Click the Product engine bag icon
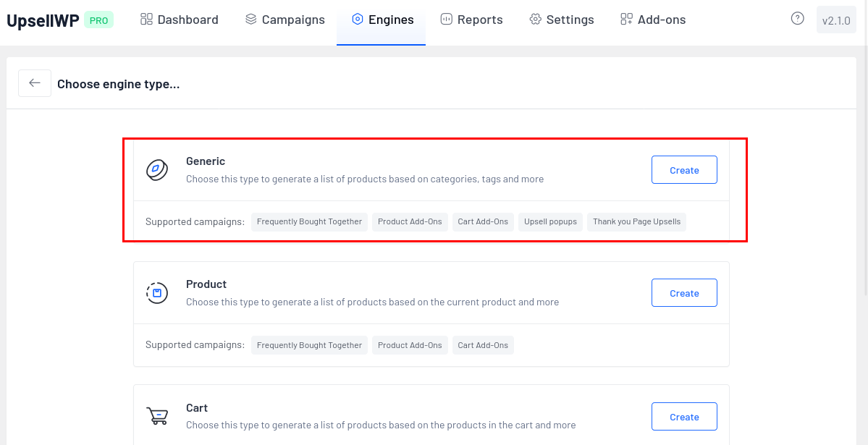This screenshot has width=868, height=445. (x=157, y=293)
